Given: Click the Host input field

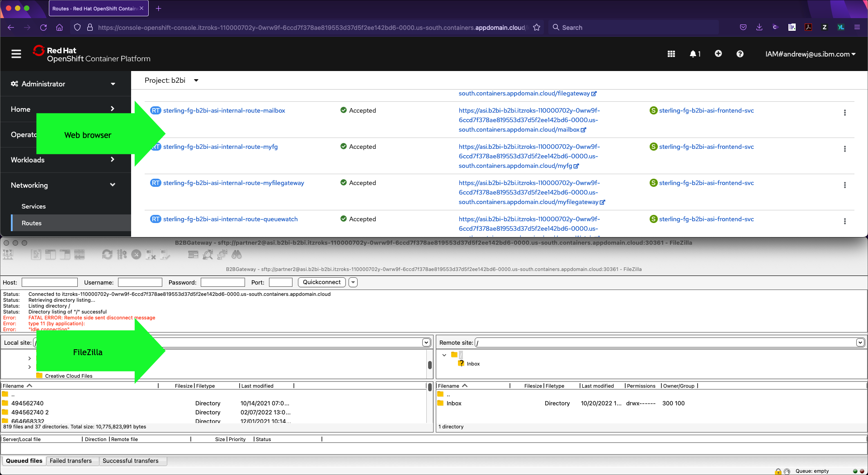Looking at the screenshot, I should 50,282.
